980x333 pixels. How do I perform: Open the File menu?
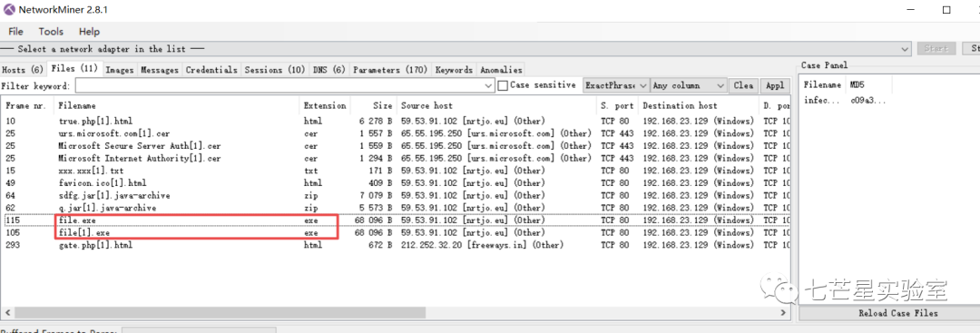[x=15, y=31]
